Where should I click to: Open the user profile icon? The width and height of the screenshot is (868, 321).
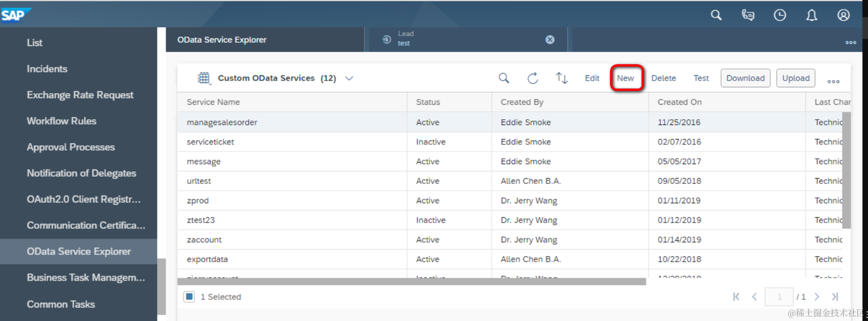pos(843,15)
